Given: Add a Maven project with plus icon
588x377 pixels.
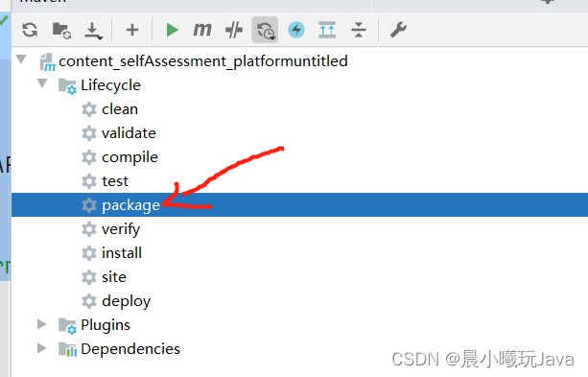Looking at the screenshot, I should [132, 30].
